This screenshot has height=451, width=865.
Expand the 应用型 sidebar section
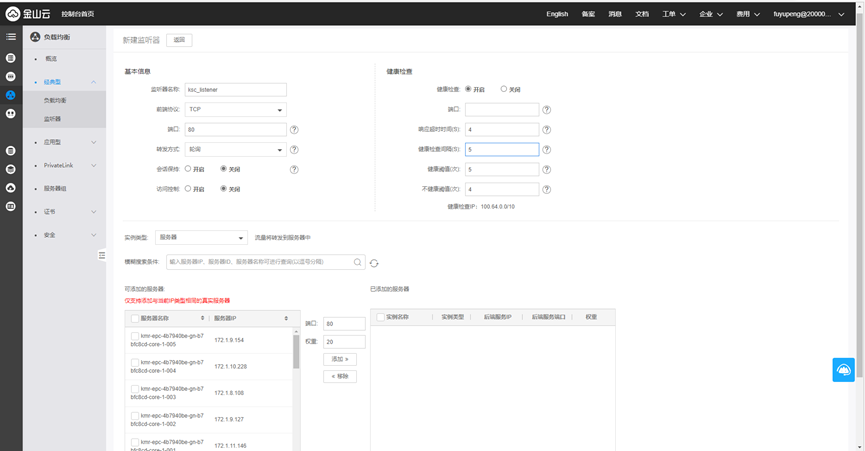click(64, 142)
